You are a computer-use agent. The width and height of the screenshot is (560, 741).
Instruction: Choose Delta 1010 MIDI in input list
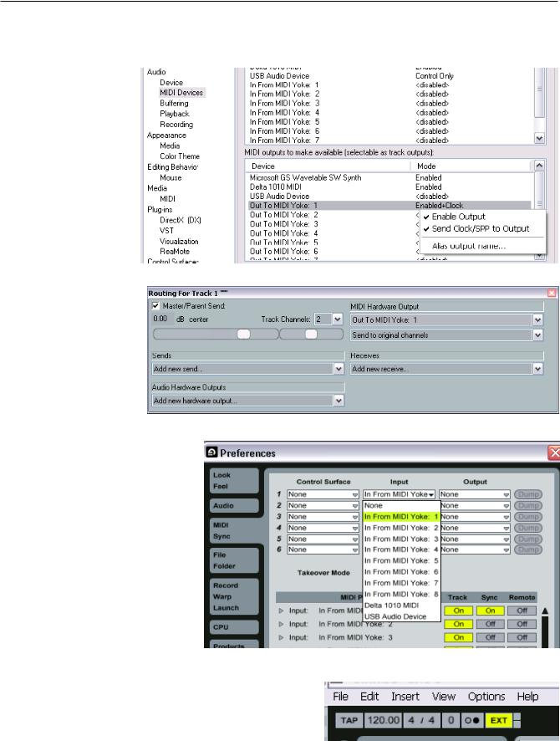point(401,606)
